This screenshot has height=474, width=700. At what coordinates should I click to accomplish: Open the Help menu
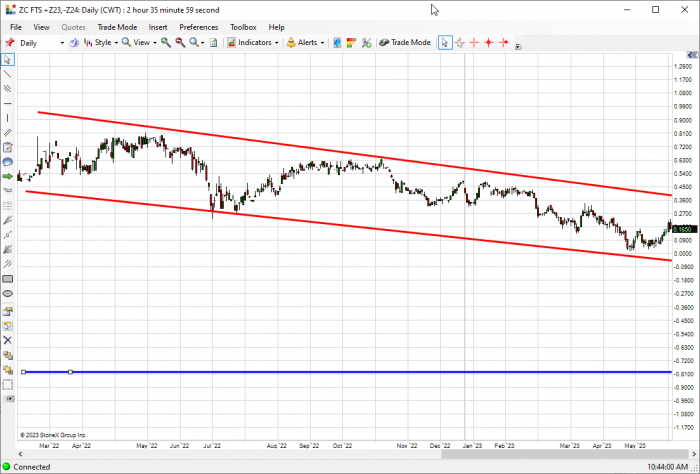tap(276, 27)
